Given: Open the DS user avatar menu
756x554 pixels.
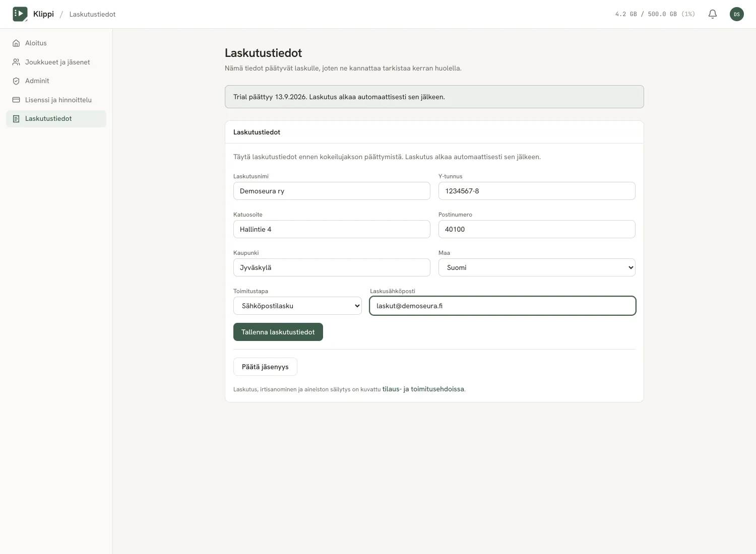Looking at the screenshot, I should pos(737,14).
